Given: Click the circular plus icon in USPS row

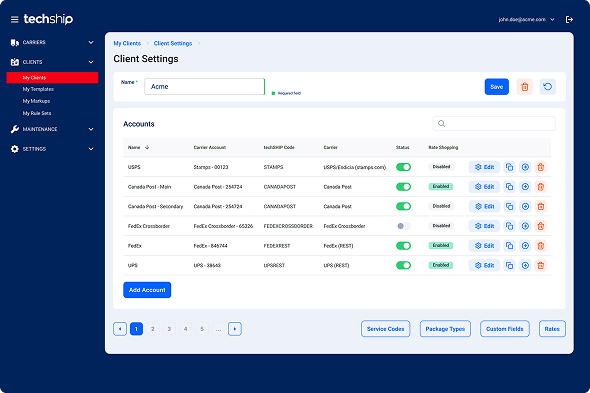Looking at the screenshot, I should point(525,167).
